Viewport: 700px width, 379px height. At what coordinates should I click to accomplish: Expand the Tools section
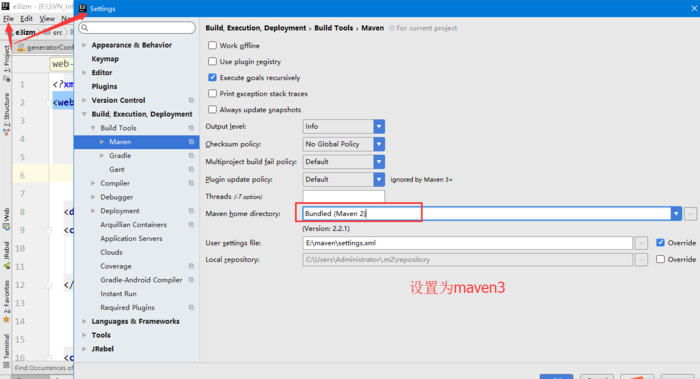pyautogui.click(x=84, y=336)
